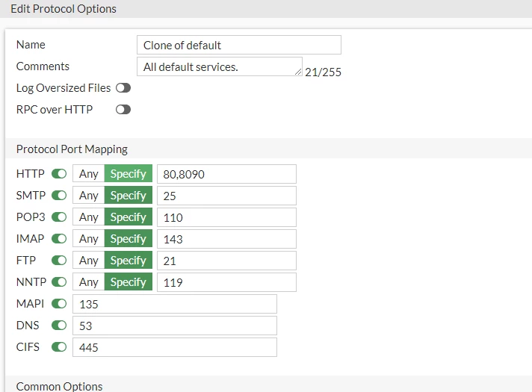The width and height of the screenshot is (532, 392).
Task: Click the 21/255 character counter
Action: coord(323,72)
